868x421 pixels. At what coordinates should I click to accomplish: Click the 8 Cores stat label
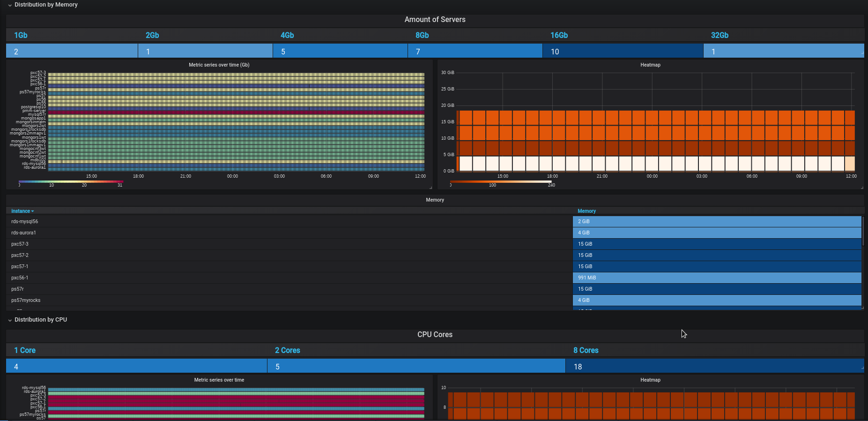coord(586,350)
